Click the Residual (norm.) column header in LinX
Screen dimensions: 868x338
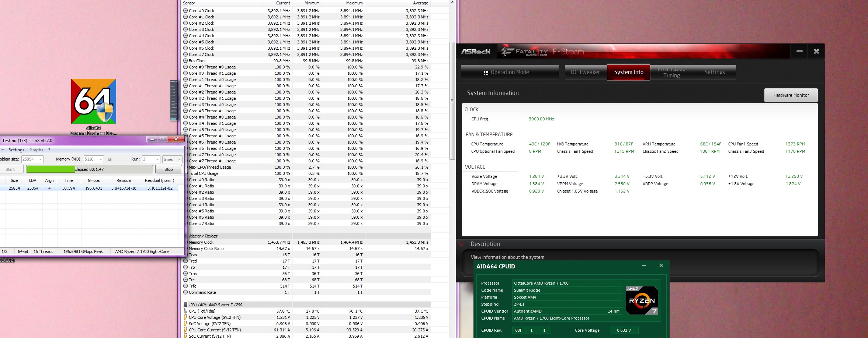[x=159, y=180]
